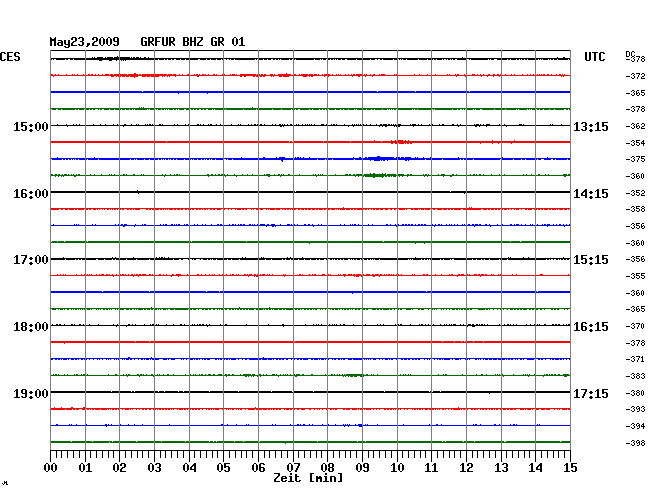Pick the 00 minute tick label on axis

51,468
